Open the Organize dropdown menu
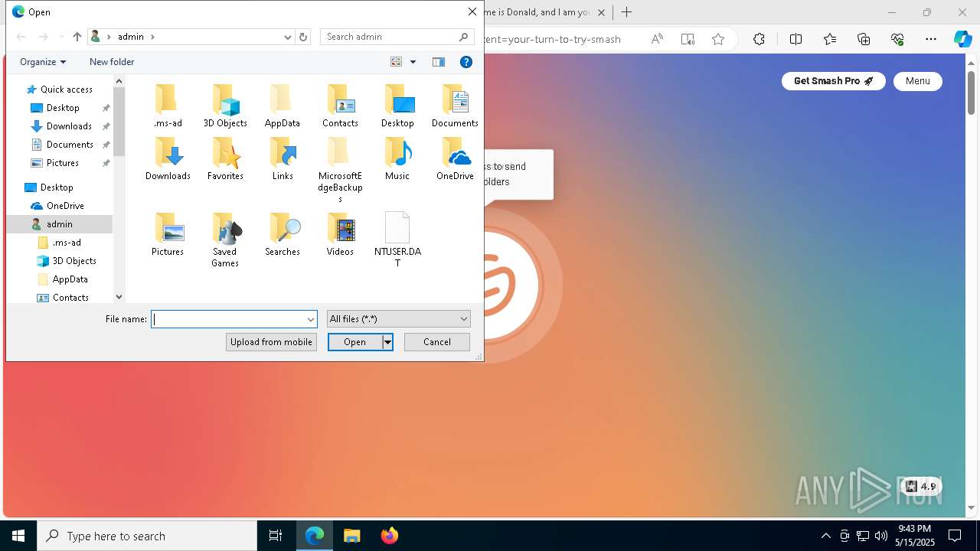 point(43,62)
